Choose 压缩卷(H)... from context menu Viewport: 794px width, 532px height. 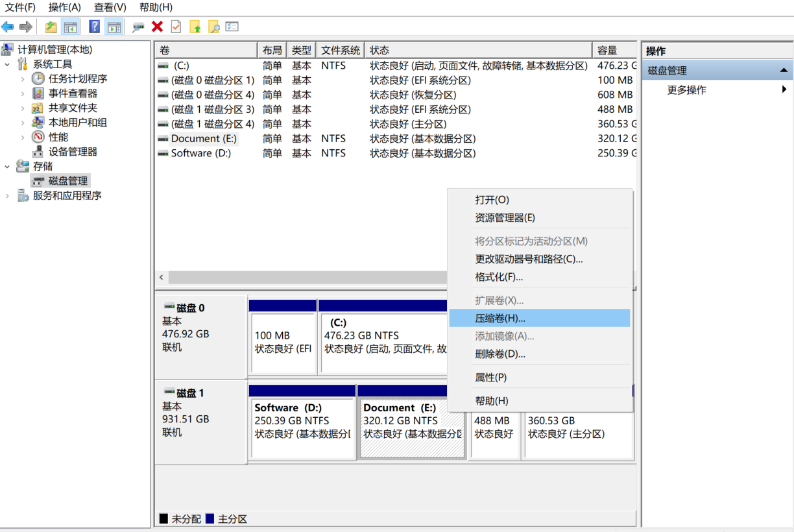[x=499, y=318]
